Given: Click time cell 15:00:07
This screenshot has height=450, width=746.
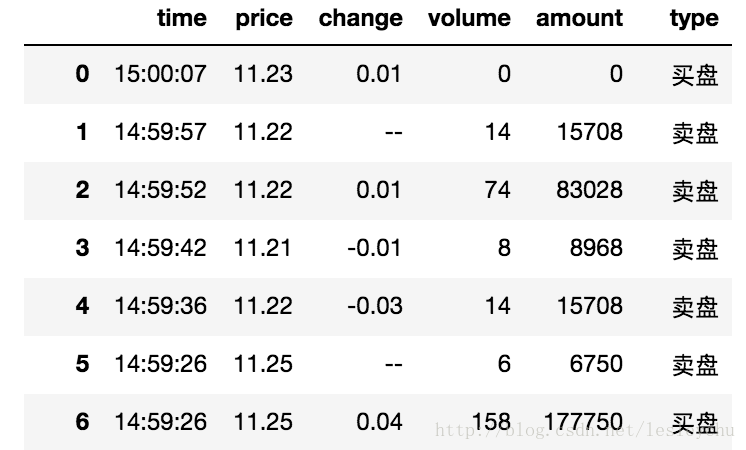Looking at the screenshot, I should click(x=160, y=74).
